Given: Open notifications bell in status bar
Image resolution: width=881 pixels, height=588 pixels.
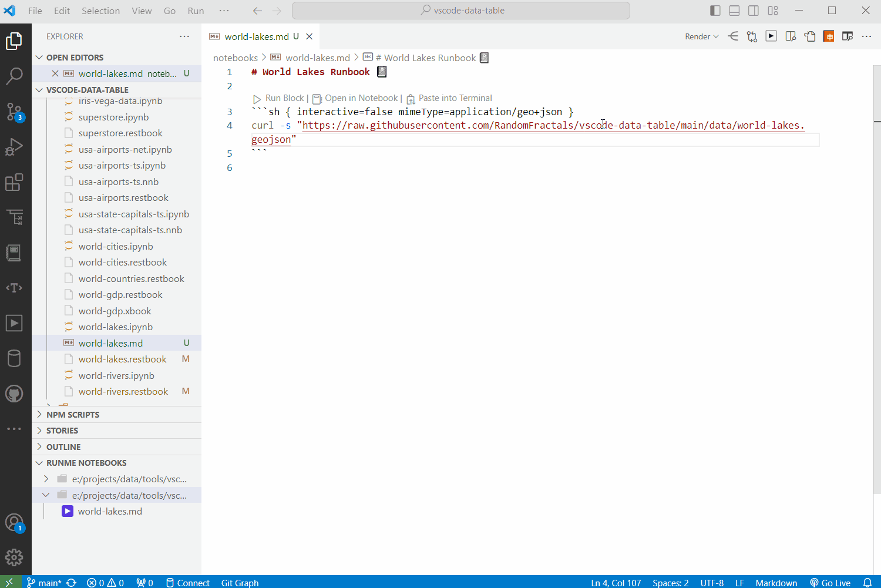Looking at the screenshot, I should coord(867,583).
